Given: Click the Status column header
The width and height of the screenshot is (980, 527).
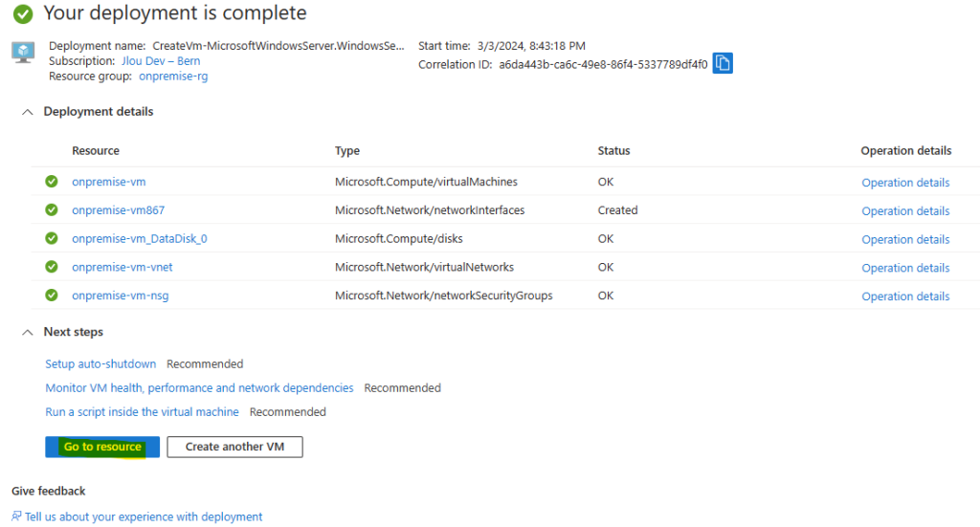Looking at the screenshot, I should pyautogui.click(x=613, y=150).
